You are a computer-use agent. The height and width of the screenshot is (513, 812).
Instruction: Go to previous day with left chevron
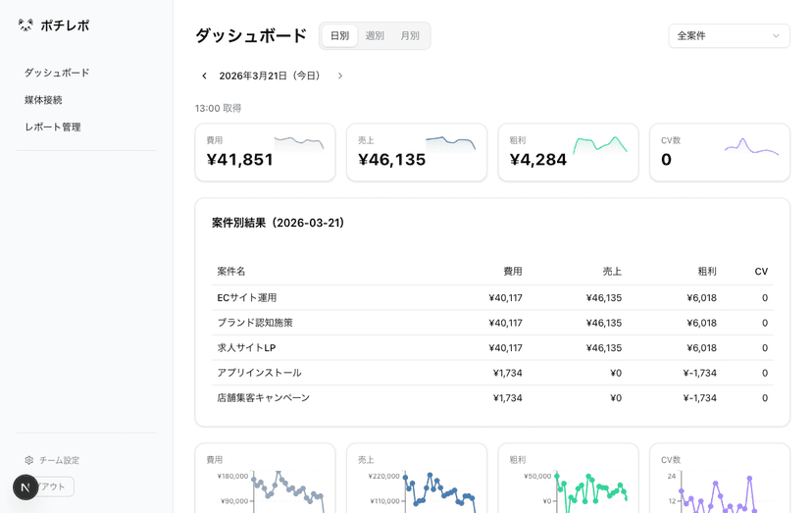(x=205, y=76)
